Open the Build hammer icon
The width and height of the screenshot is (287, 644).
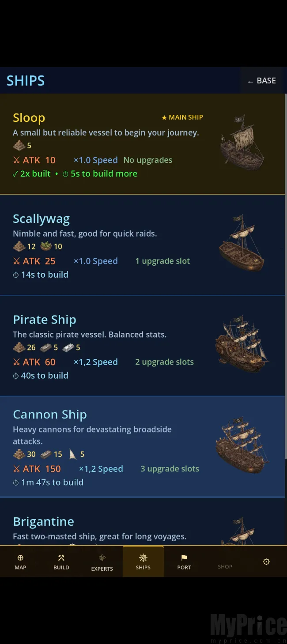tap(61, 558)
